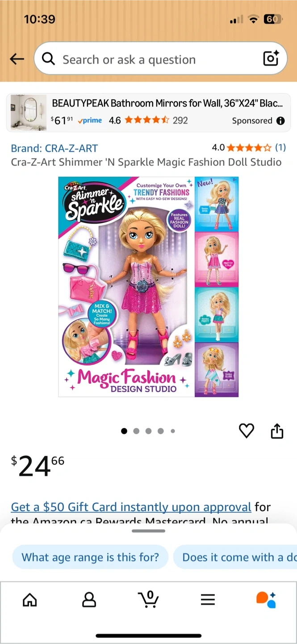
Task: Open the account profile tab
Action: pos(89,599)
